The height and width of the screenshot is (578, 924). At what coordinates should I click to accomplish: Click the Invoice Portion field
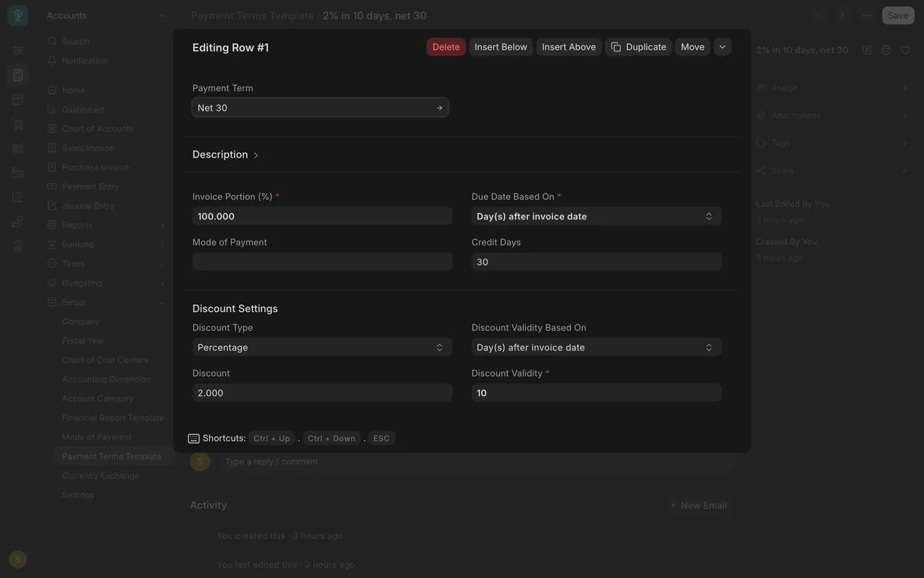pyautogui.click(x=322, y=216)
